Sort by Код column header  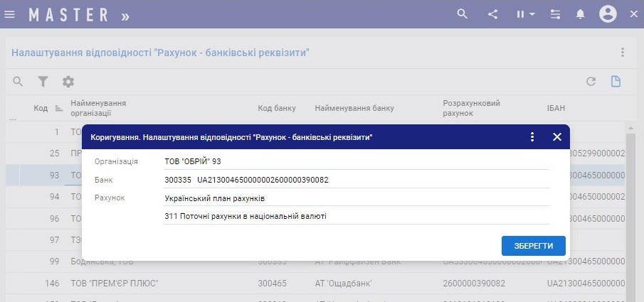coord(41,108)
